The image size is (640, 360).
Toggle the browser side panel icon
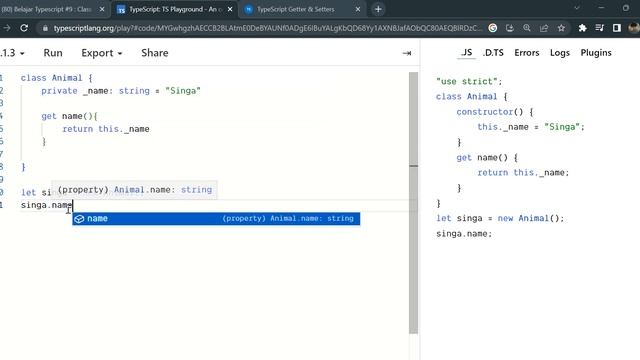617,28
